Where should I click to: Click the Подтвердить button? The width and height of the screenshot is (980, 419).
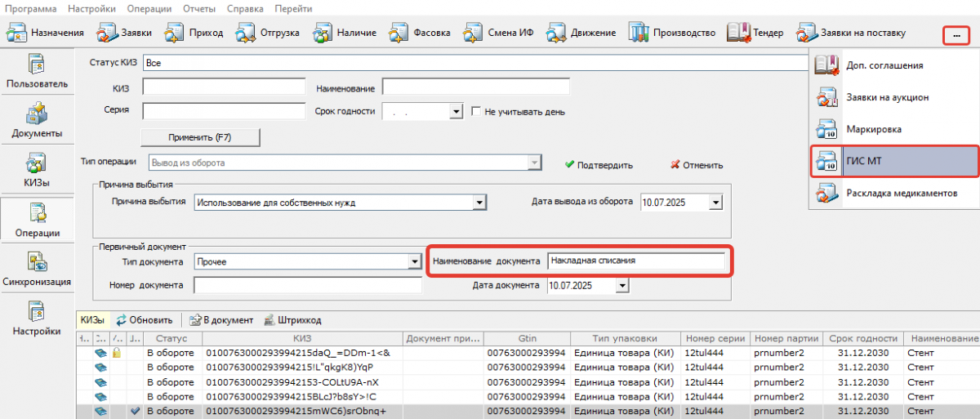599,164
